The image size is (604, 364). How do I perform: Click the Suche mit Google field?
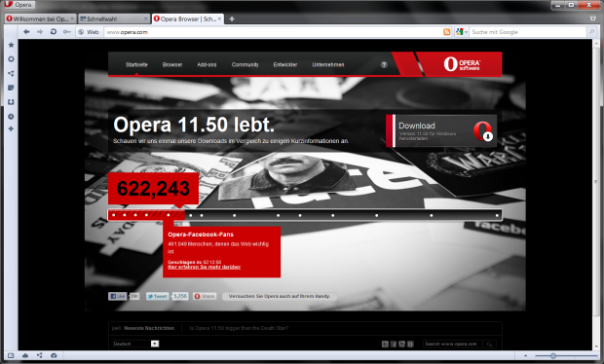(x=527, y=32)
